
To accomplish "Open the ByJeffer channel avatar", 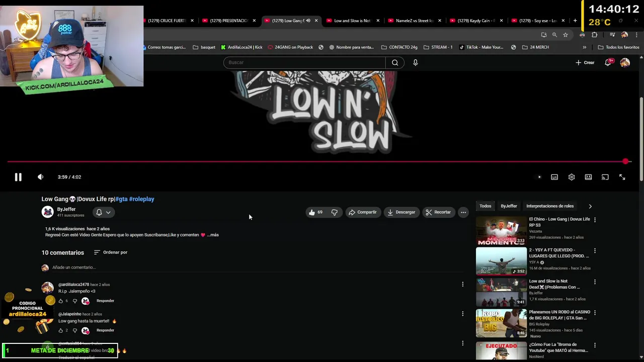I will click(47, 212).
